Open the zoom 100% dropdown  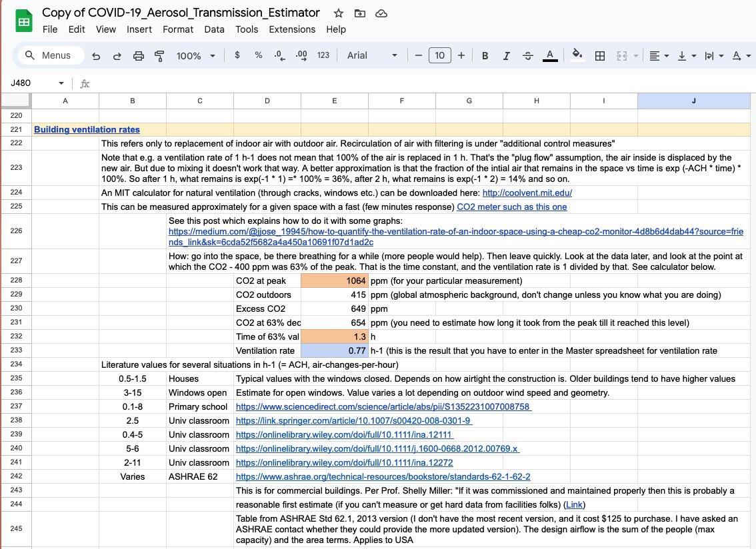click(x=195, y=56)
